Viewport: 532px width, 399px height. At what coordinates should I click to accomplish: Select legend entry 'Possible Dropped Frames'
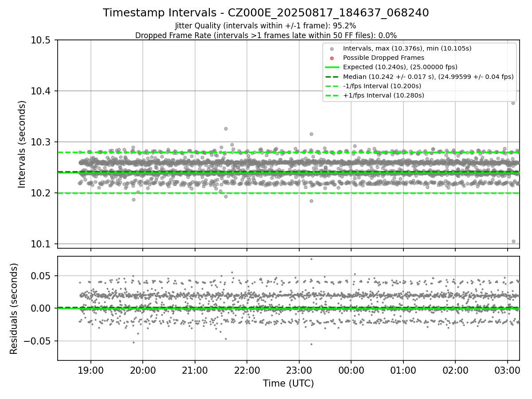383,58
